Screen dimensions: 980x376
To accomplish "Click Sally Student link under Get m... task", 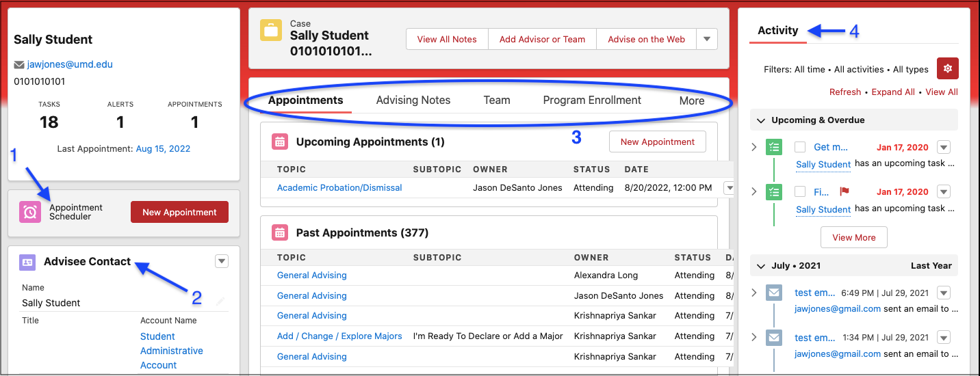I will 823,164.
